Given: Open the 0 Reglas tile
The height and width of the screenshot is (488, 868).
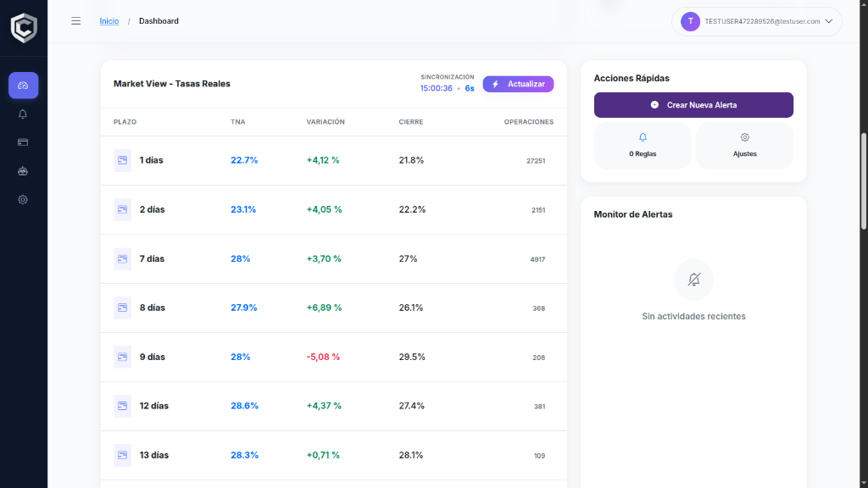Looking at the screenshot, I should tap(643, 145).
